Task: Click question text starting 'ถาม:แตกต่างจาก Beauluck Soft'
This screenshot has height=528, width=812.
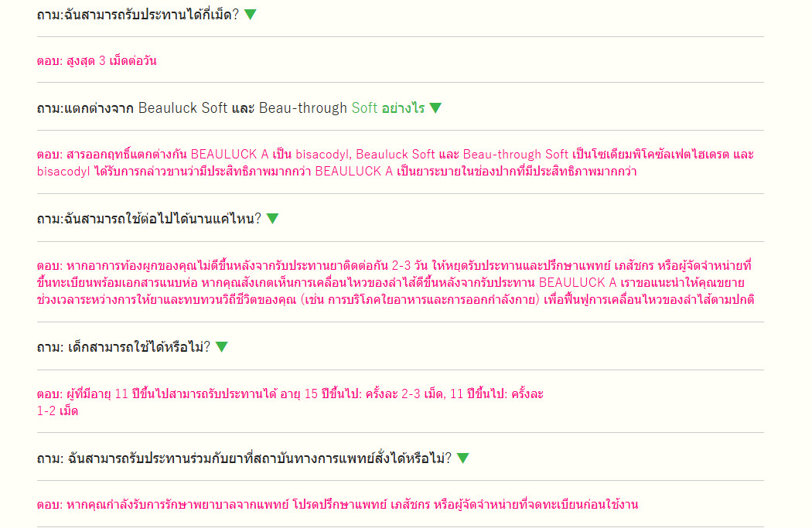Action: click(230, 108)
